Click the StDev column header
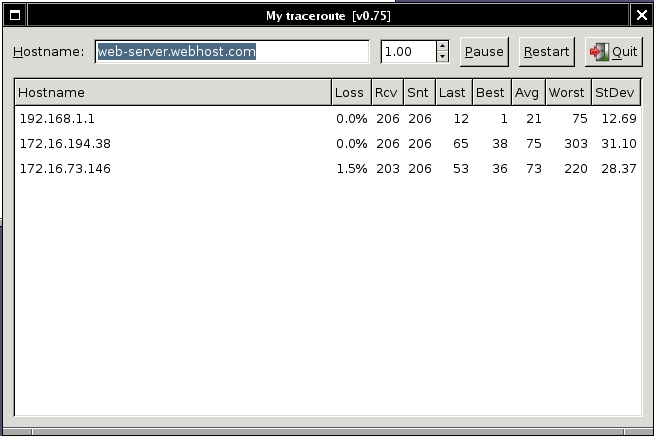This screenshot has height=436, width=654. click(616, 92)
